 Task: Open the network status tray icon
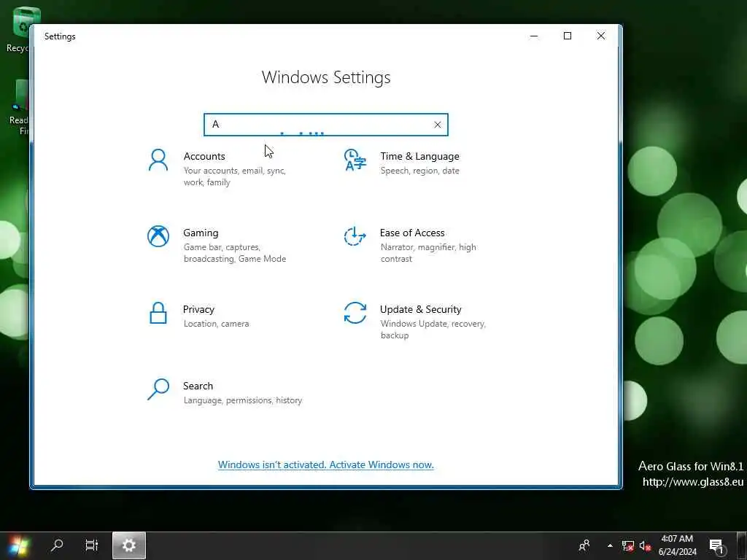click(628, 545)
